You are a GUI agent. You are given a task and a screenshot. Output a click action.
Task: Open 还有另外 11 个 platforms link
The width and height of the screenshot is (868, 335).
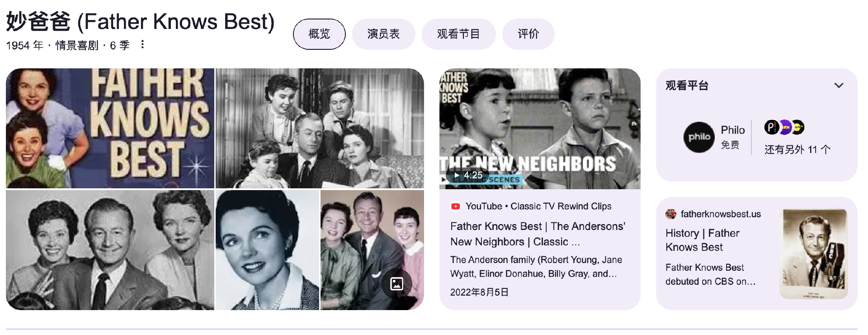pyautogui.click(x=797, y=150)
